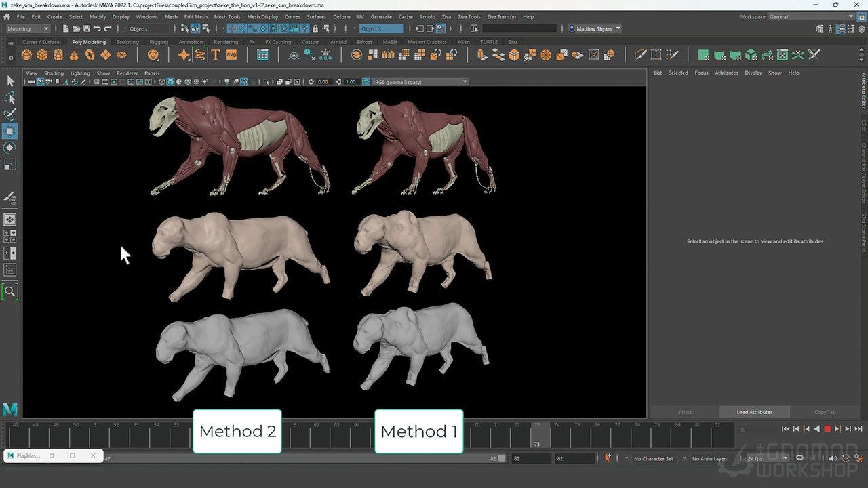Create a polygon cube from the shelf
The image size is (868, 488).
coord(42,55)
